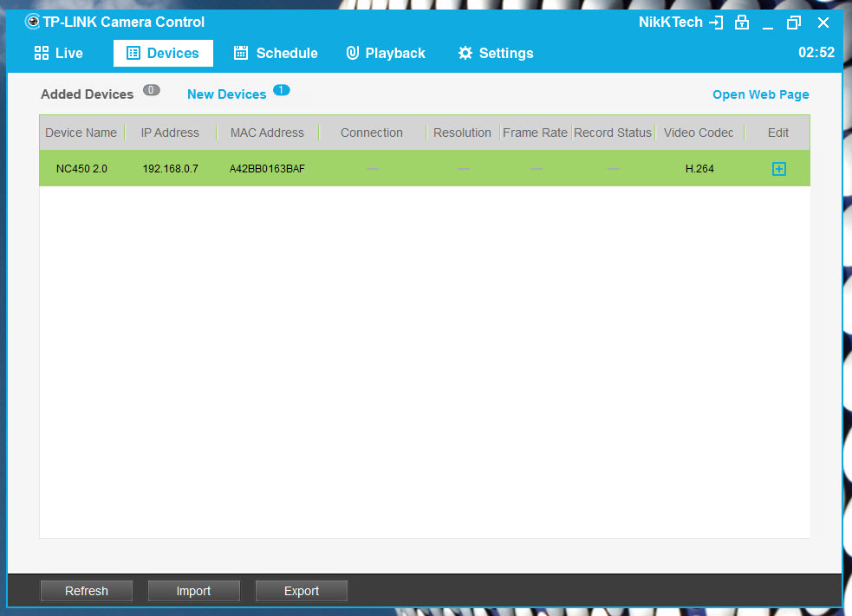The width and height of the screenshot is (852, 616).
Task: Close TP-LINK Camera Control window
Action: point(823,23)
